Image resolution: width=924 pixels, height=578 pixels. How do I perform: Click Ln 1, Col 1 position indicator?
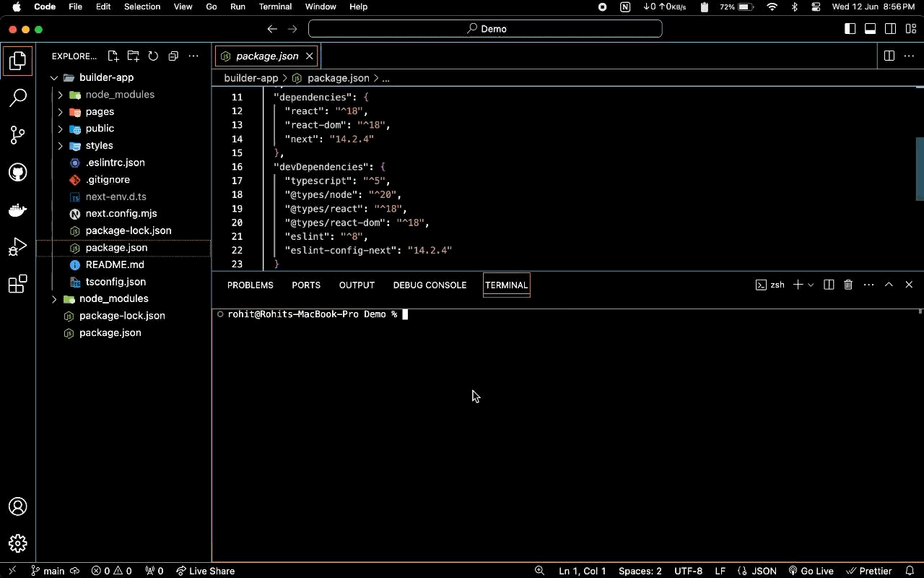[582, 571]
